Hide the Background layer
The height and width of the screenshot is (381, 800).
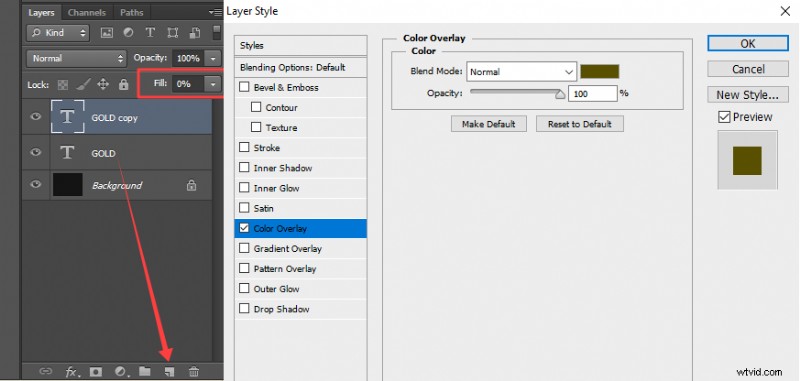click(35, 185)
